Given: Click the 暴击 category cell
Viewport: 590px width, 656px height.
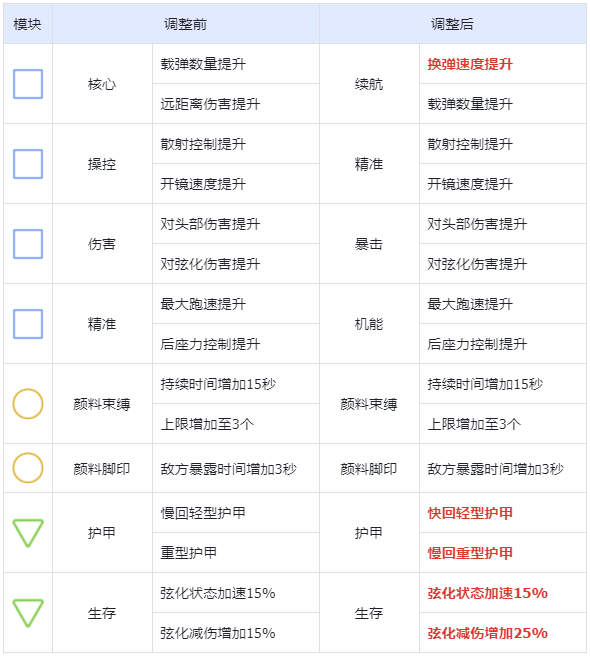Looking at the screenshot, I should (369, 244).
